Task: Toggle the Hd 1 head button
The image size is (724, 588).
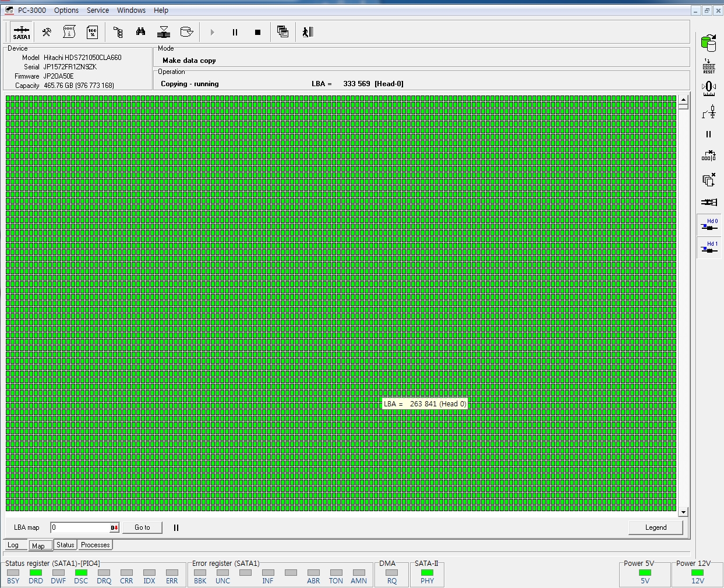Action: click(x=709, y=247)
